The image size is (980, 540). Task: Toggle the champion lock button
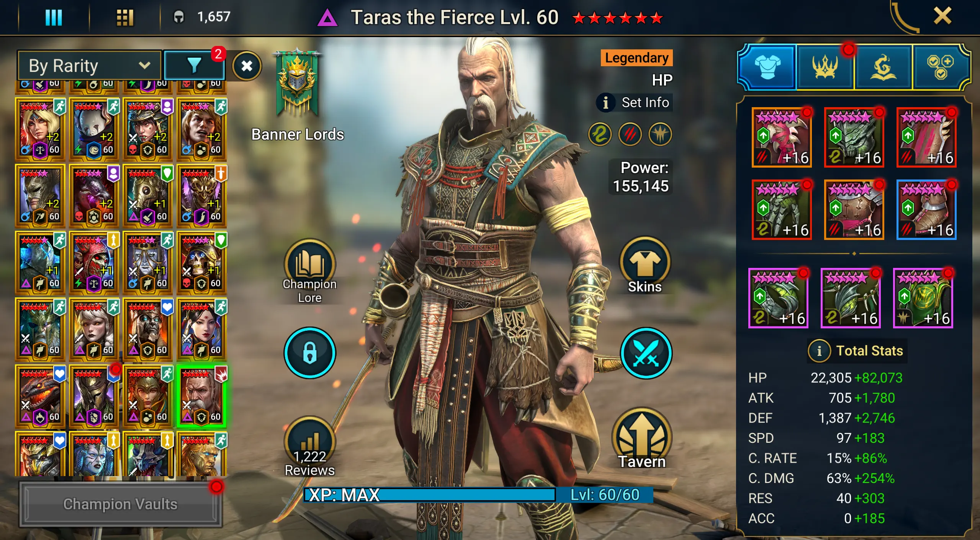click(309, 352)
